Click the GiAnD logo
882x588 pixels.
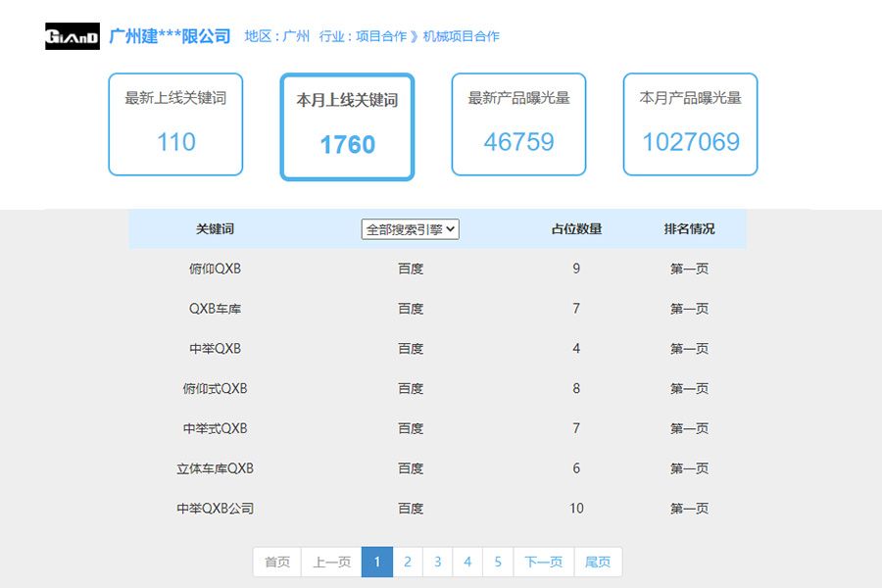pos(71,34)
